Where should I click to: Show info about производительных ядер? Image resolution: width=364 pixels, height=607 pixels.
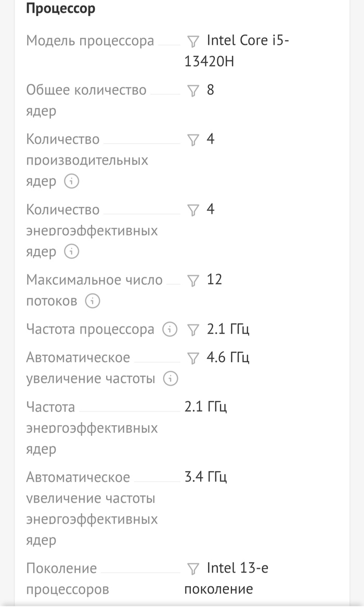click(x=71, y=182)
